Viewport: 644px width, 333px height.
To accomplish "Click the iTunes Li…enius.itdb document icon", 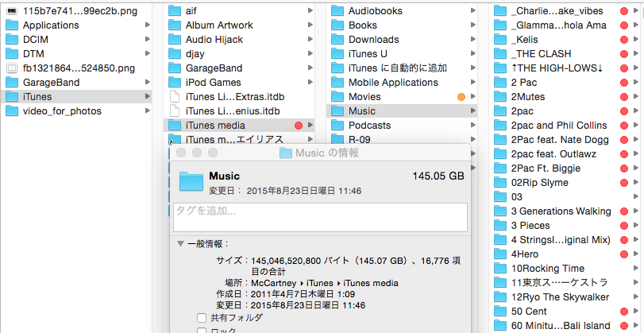I will click(x=175, y=111).
